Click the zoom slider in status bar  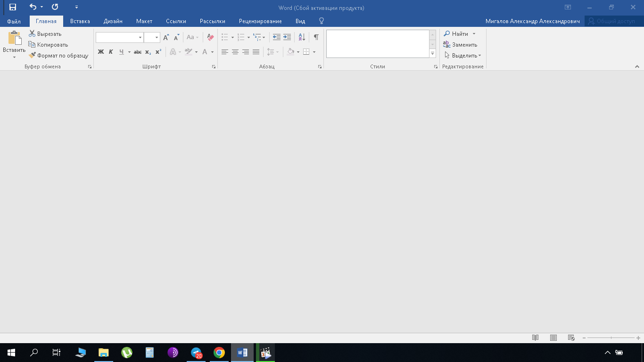click(611, 337)
